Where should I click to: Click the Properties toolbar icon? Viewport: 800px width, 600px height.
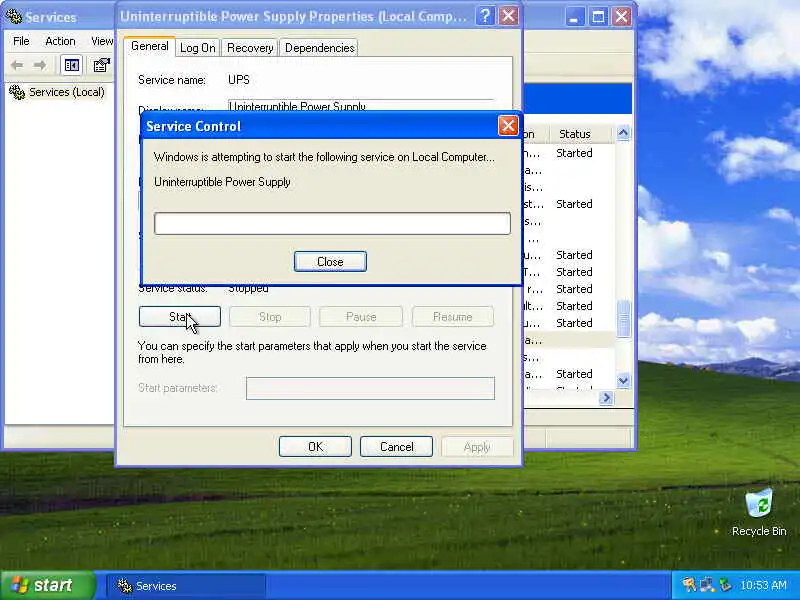click(101, 65)
